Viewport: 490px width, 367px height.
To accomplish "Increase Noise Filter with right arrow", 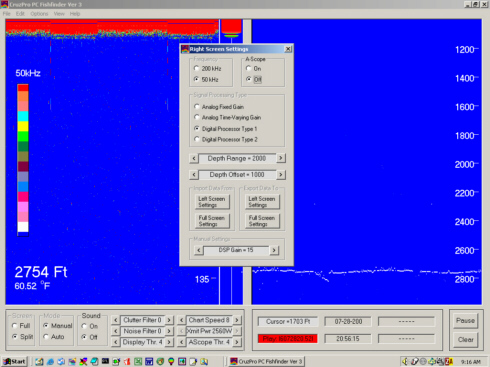I will pos(169,331).
